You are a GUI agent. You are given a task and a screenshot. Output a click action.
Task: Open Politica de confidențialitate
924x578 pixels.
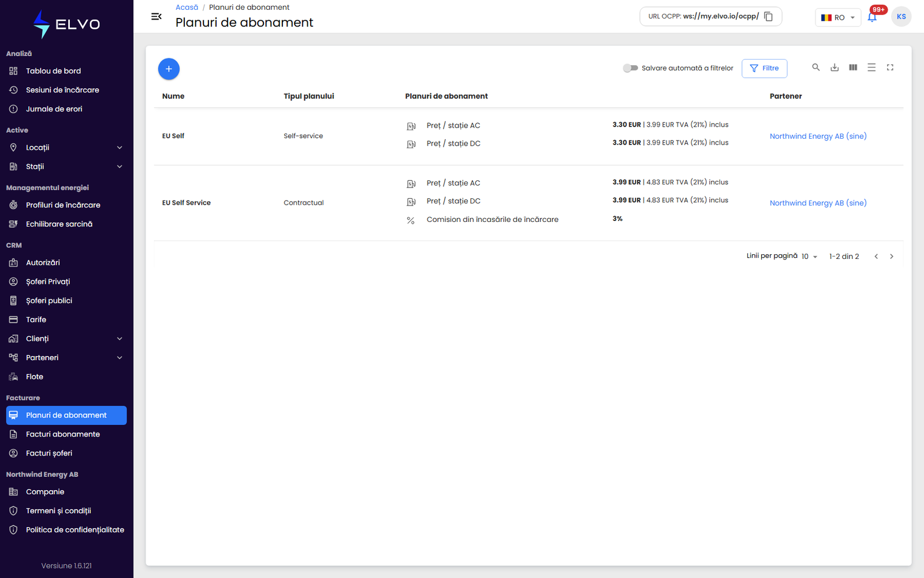coord(66,530)
